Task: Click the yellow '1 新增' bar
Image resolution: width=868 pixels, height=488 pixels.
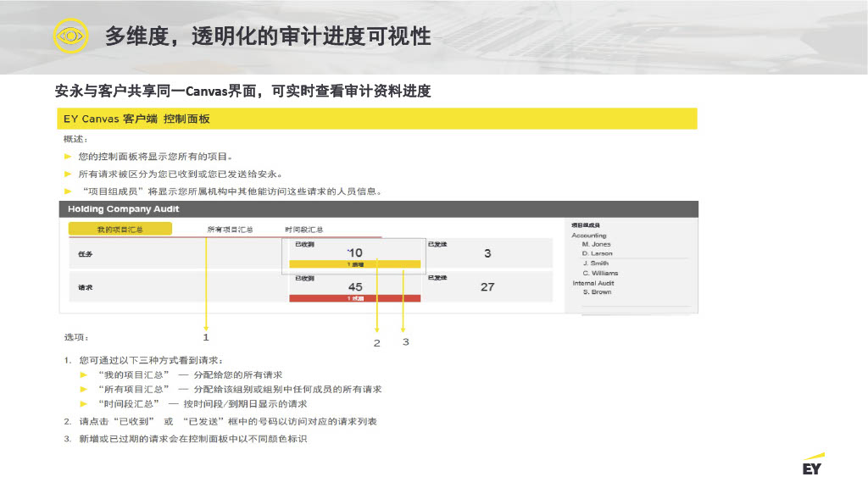Action: [x=355, y=264]
